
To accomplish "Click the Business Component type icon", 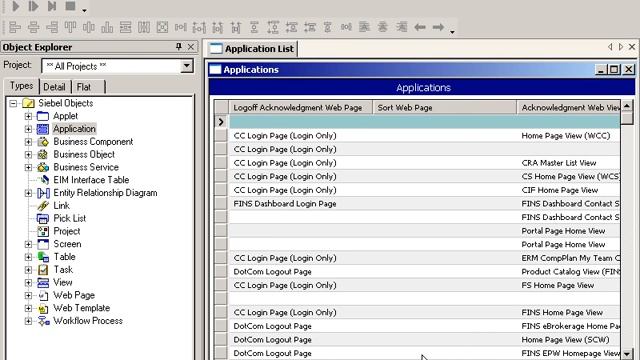I will tap(43, 142).
